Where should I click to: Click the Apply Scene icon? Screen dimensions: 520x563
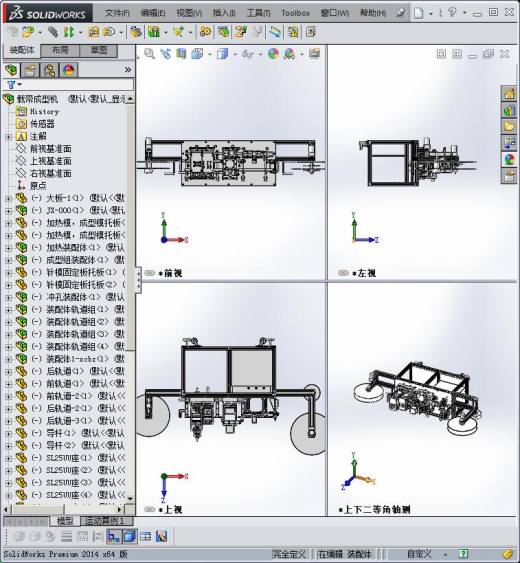point(289,54)
